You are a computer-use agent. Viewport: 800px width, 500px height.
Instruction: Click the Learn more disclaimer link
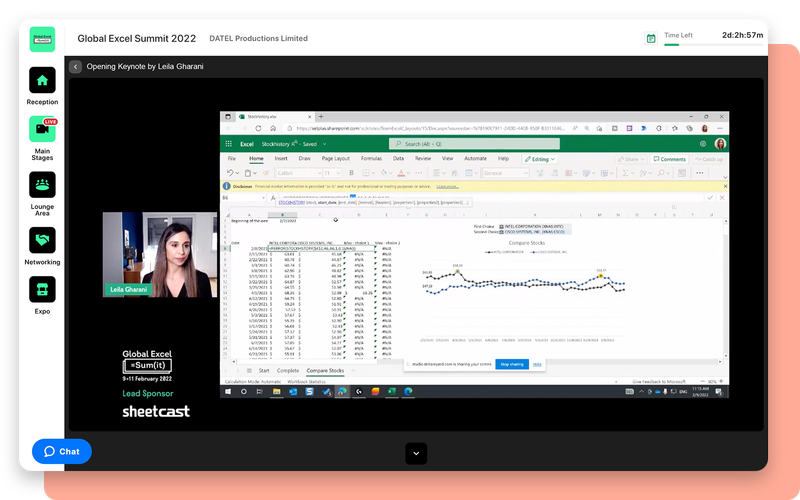click(x=447, y=187)
